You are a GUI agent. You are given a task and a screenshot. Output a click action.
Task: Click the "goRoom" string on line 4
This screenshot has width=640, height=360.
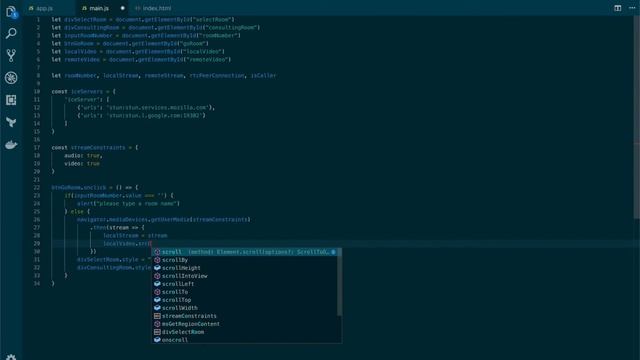coord(193,44)
